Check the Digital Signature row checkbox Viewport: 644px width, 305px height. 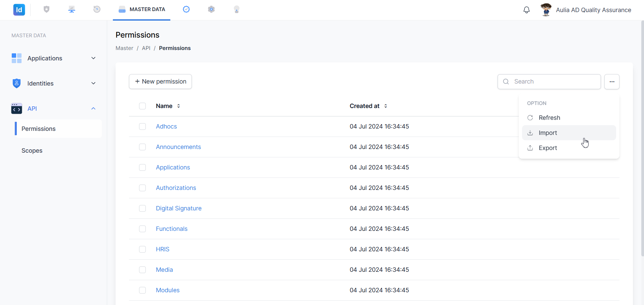point(142,208)
